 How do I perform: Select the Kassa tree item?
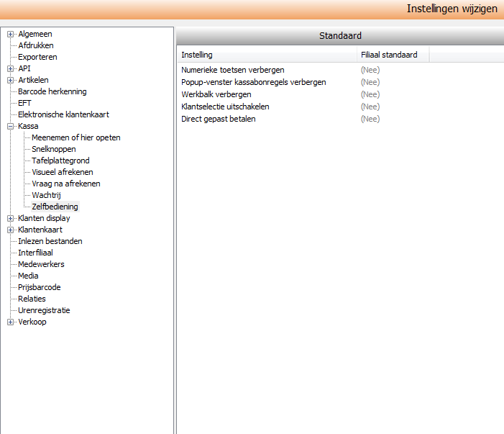coord(28,126)
